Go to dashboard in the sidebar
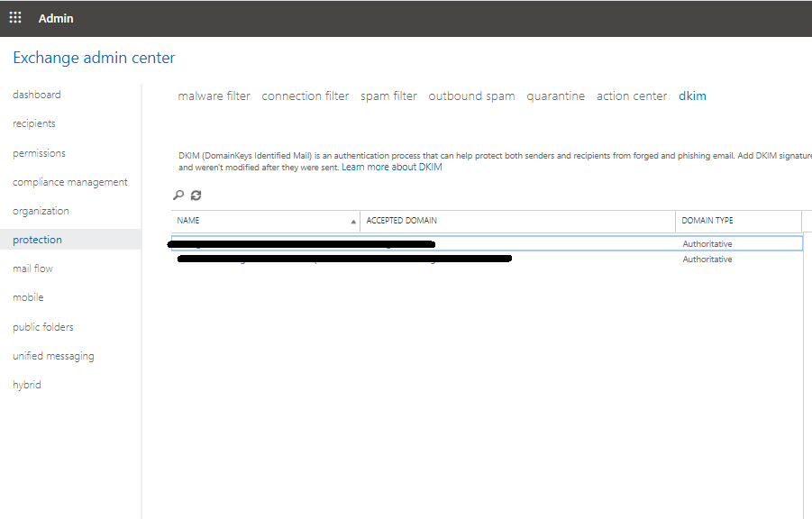 (37, 95)
